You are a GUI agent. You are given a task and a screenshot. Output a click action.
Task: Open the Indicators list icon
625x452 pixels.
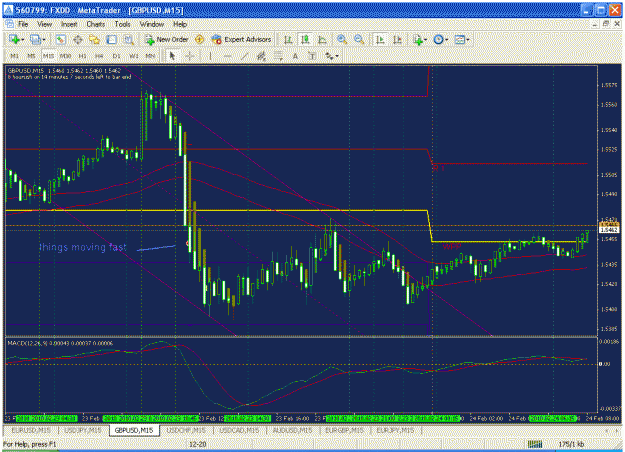[417, 39]
